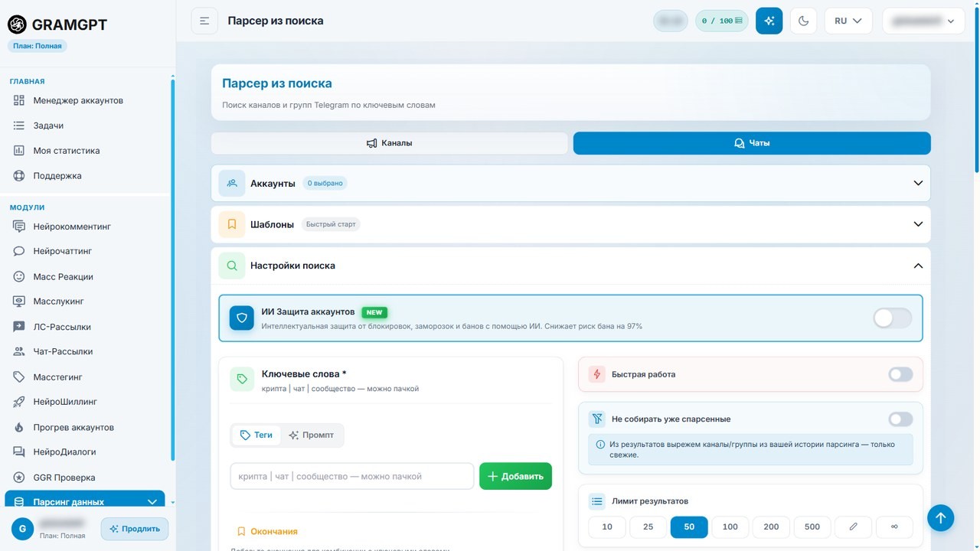Click the Прогрев аккаунтов flame icon
980x551 pixels.
pyautogui.click(x=19, y=427)
